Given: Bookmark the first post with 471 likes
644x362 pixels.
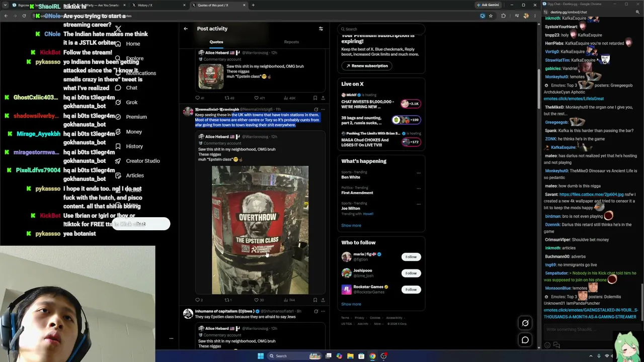Looking at the screenshot, I should click(x=315, y=98).
